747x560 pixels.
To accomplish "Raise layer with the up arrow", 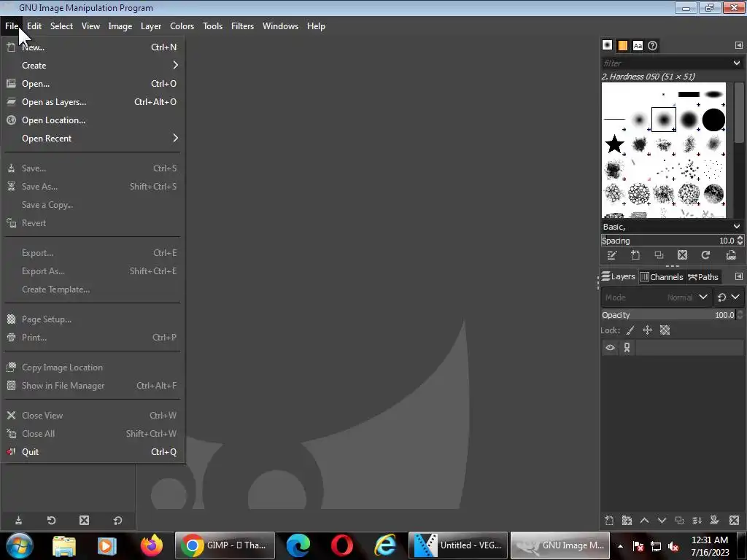I will [x=644, y=521].
